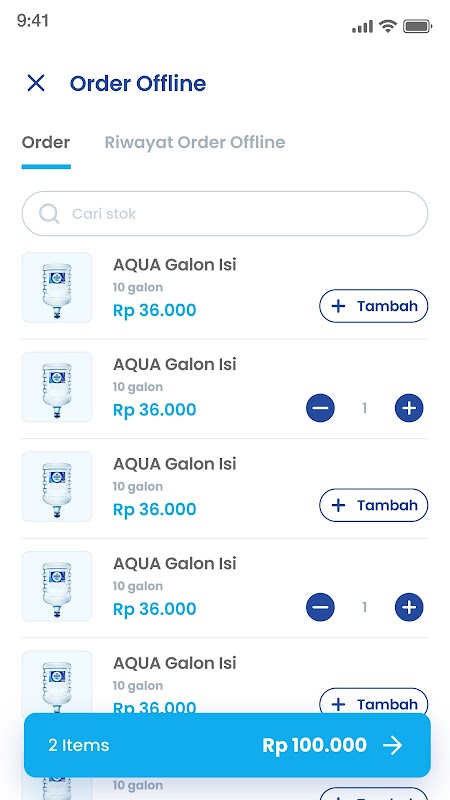450x800 pixels.
Task: Tap Tambah on fifth AQUA Galon Isi
Action: point(373,702)
